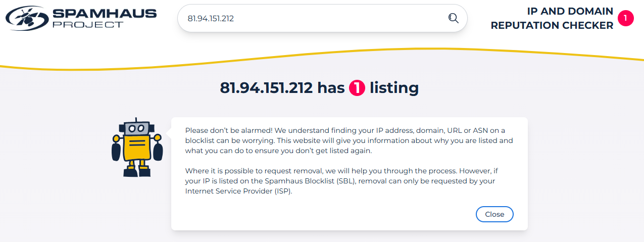The height and width of the screenshot is (242, 644).
Task: Click the Spamhaus bug logo icon
Action: point(25,18)
